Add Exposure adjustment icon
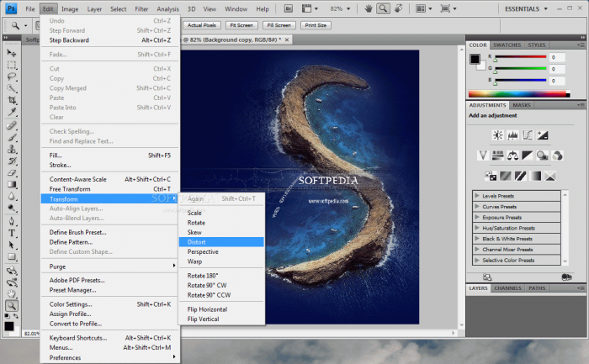589x364 pixels. point(543,135)
